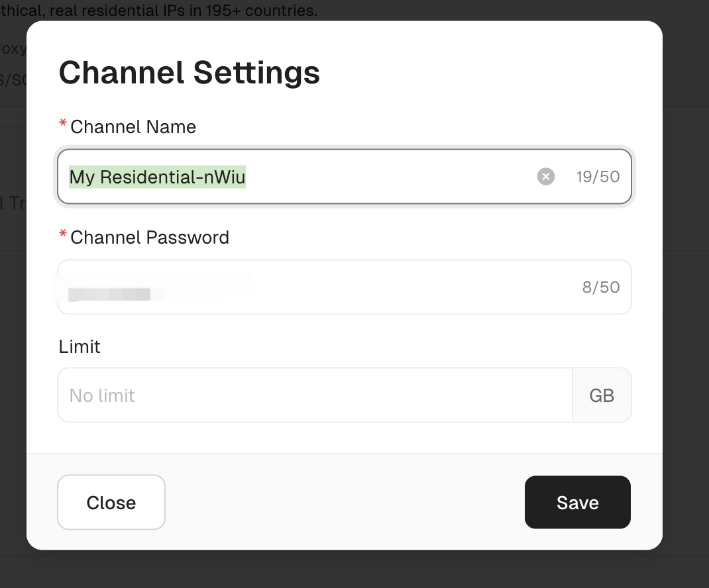Click the Channel Name label
Viewport: 709px width, 588px height.
click(133, 126)
